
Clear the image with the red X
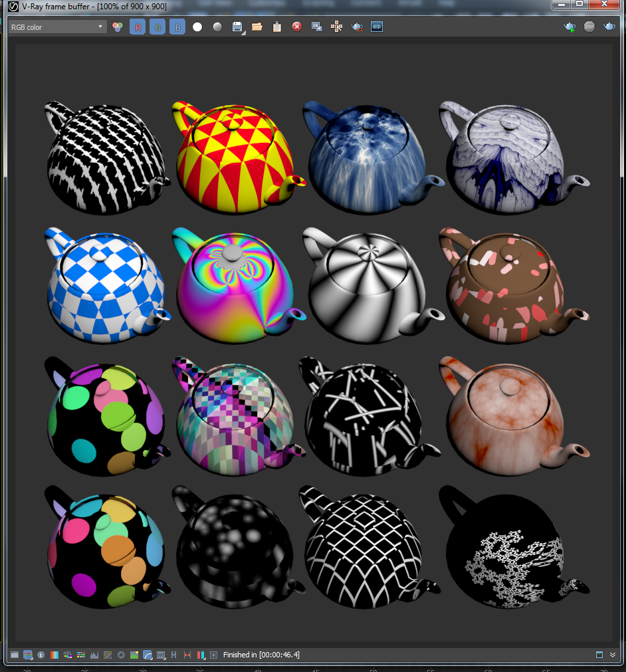297,27
